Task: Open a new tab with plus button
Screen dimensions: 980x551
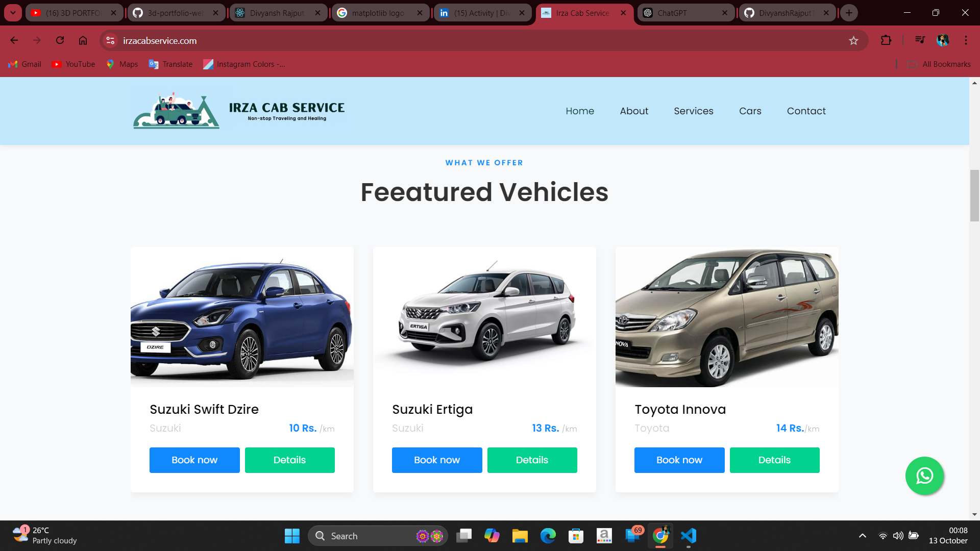Action: click(849, 13)
